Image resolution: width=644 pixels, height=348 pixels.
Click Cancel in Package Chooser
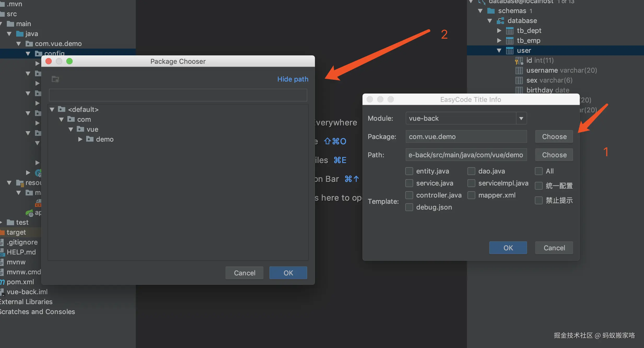[244, 273]
